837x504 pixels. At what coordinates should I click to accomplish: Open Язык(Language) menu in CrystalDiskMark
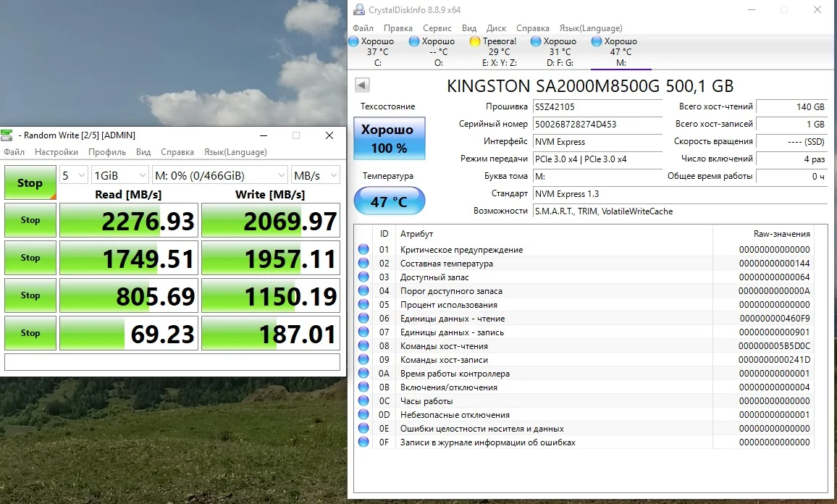tap(235, 151)
